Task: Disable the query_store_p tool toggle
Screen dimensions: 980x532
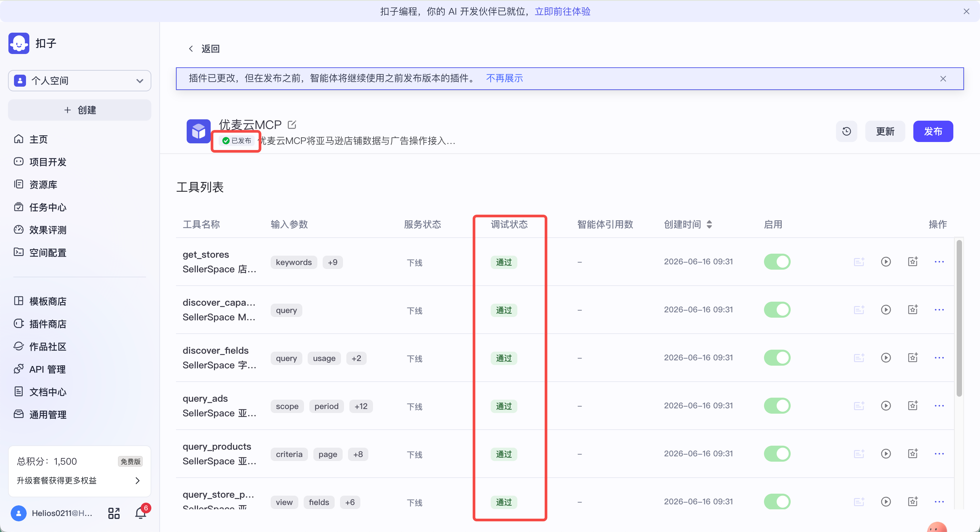Action: point(777,502)
